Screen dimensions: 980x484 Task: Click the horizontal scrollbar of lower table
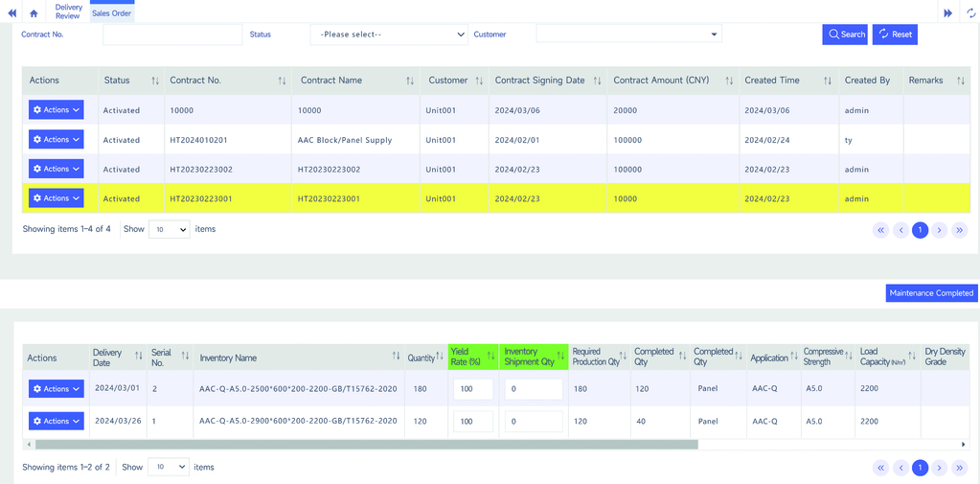coord(366,445)
